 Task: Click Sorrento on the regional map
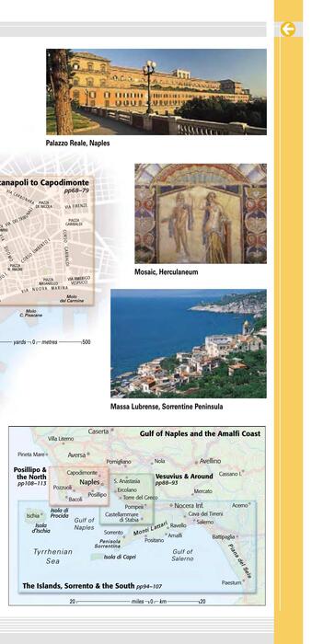[x=113, y=533]
